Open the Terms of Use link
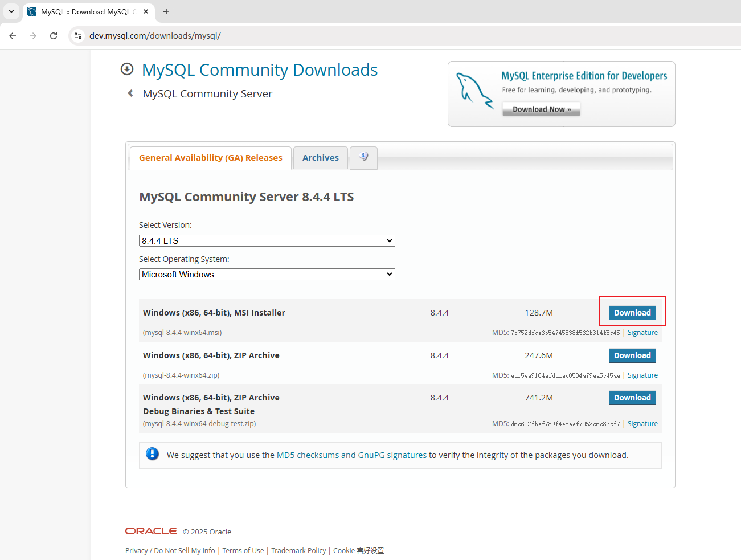The image size is (741, 560). click(x=243, y=551)
